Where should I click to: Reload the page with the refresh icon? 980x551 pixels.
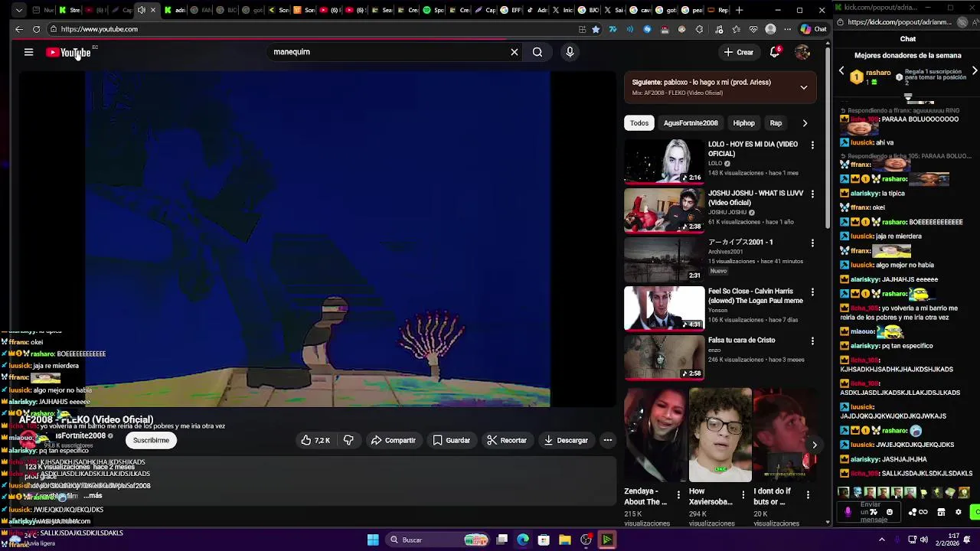36,29
